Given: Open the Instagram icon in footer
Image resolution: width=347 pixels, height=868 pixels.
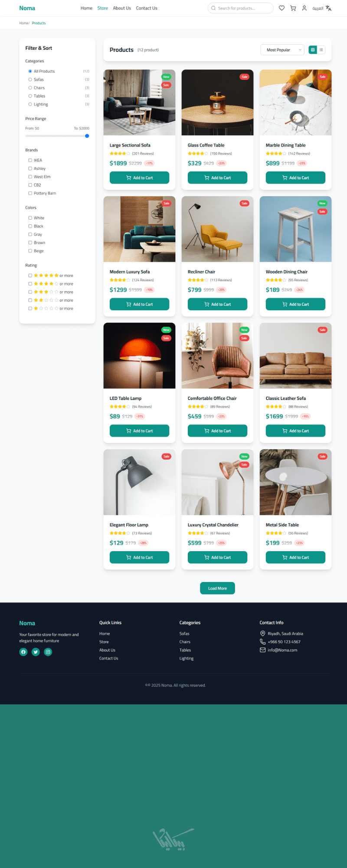Looking at the screenshot, I should (x=48, y=652).
